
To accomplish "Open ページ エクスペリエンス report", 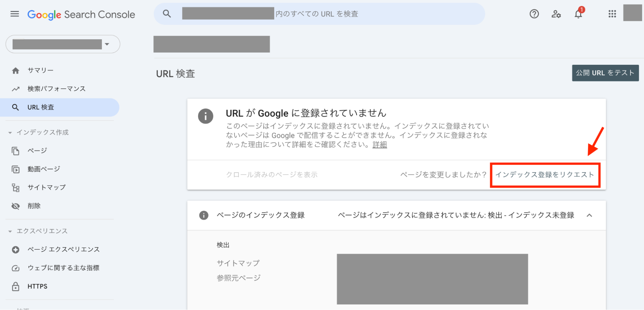I will click(x=63, y=250).
